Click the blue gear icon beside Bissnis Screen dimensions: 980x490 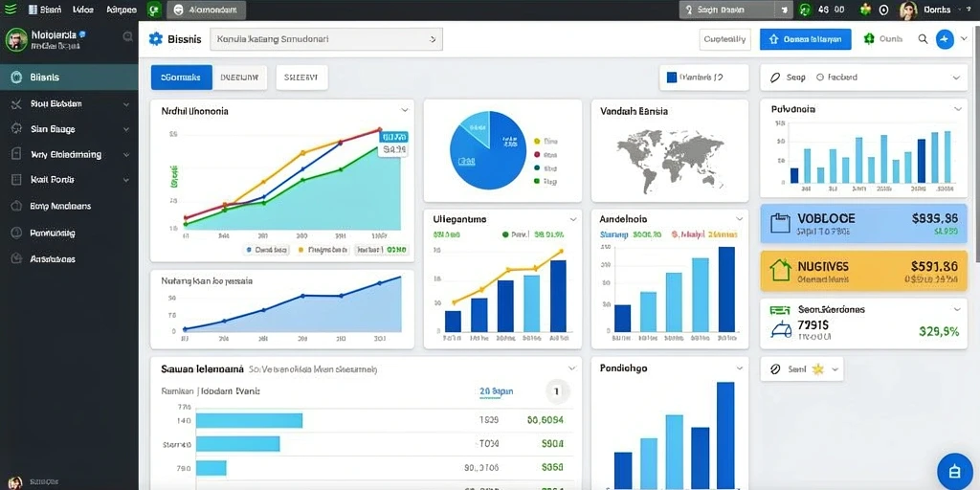156,38
